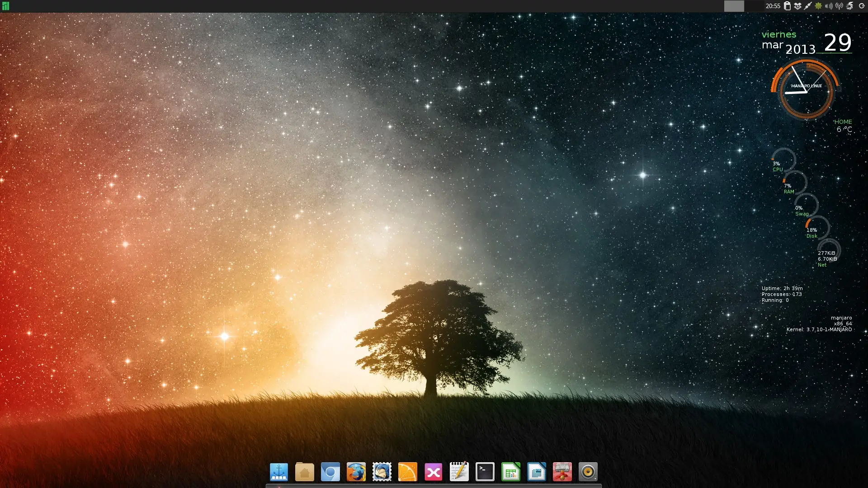Select the first workspace in pager
The image size is (868, 488).
[x=734, y=6]
